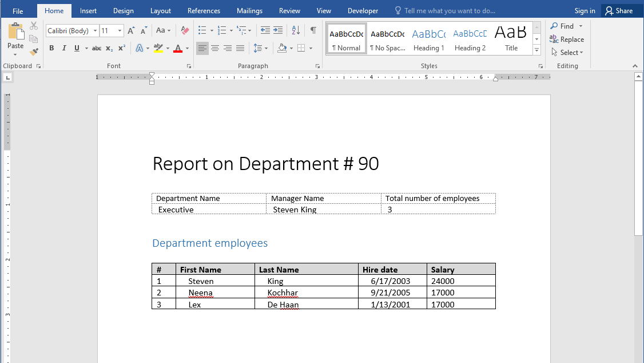Open the Mailings ribbon tab
This screenshot has height=363, width=644.
click(x=249, y=11)
